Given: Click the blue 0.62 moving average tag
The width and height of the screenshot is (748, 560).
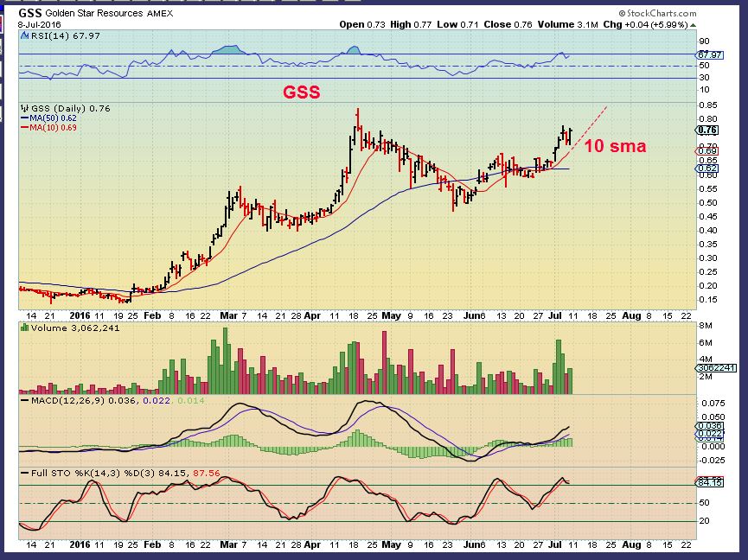Looking at the screenshot, I should point(707,169).
